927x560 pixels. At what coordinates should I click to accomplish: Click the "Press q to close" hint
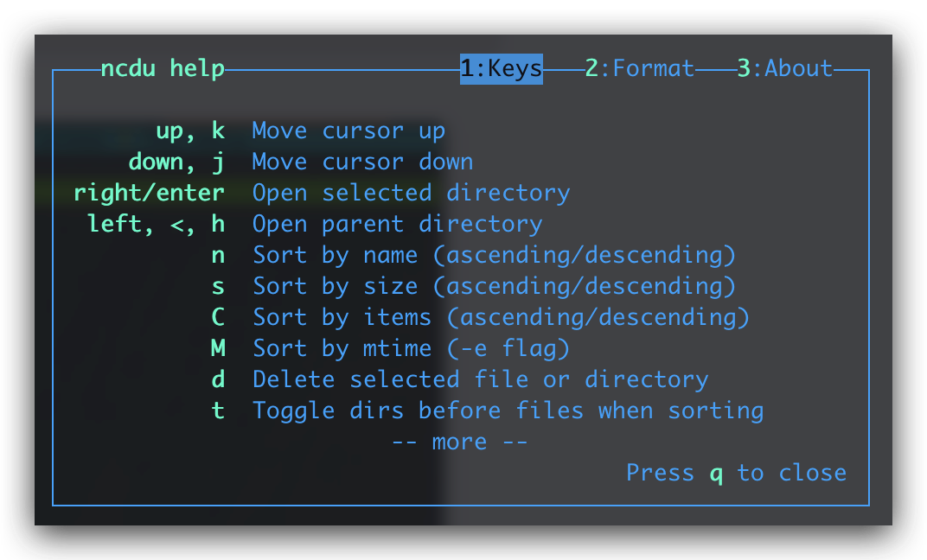[x=736, y=473]
